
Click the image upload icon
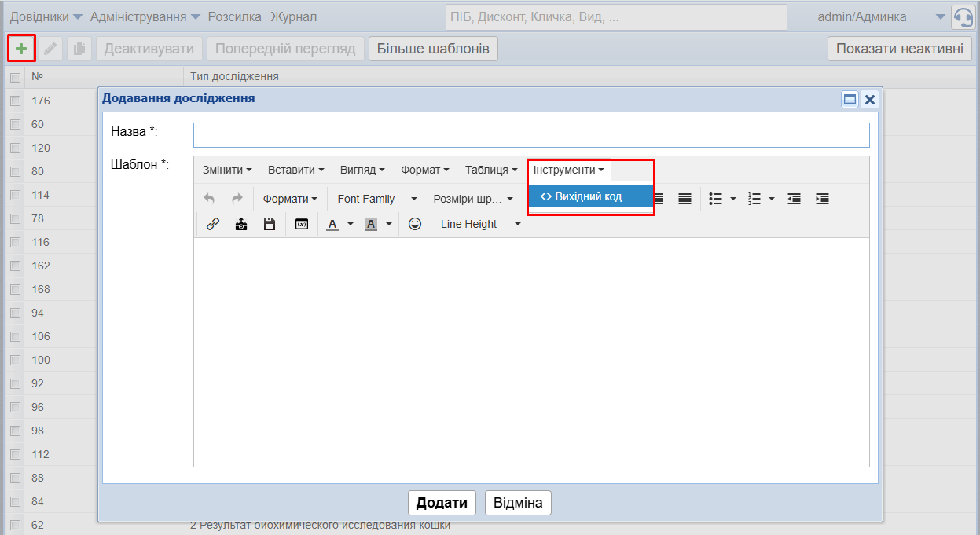click(241, 224)
